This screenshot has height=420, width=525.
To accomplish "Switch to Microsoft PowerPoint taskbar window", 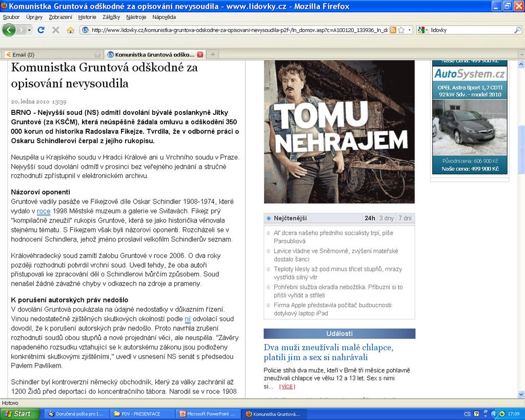I will 208,414.
